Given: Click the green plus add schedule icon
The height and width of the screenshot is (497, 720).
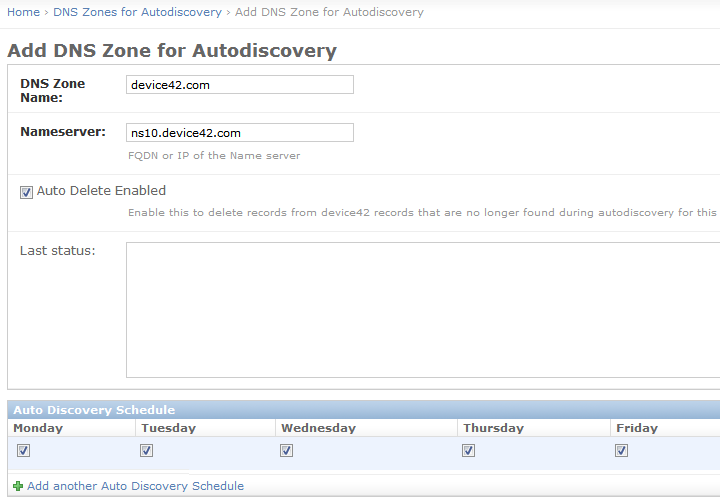Looking at the screenshot, I should click(x=18, y=486).
